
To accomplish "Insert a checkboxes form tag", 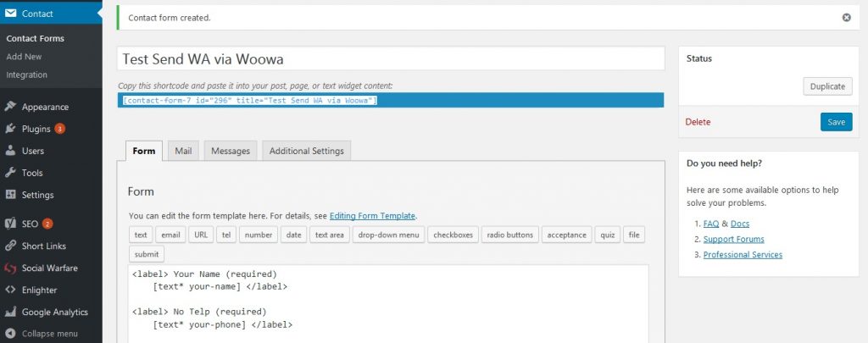I will (x=453, y=235).
